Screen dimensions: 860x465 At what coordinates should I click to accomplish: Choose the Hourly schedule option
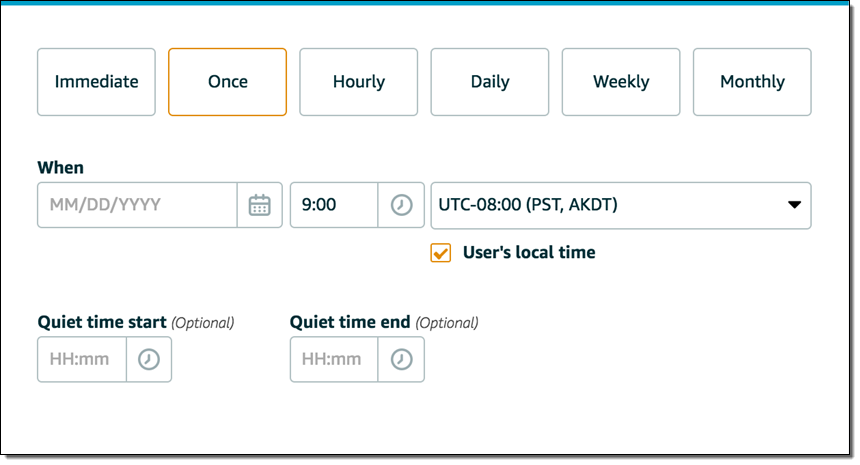[x=358, y=82]
